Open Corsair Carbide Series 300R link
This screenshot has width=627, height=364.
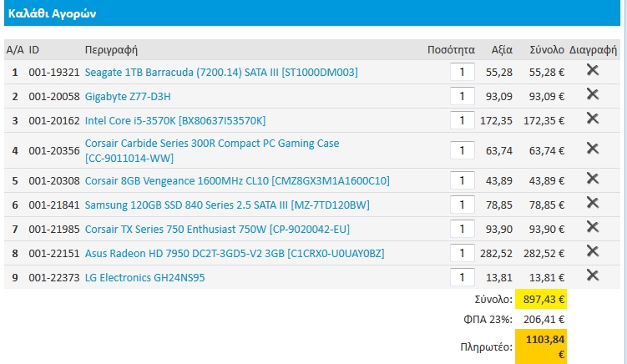(212, 151)
